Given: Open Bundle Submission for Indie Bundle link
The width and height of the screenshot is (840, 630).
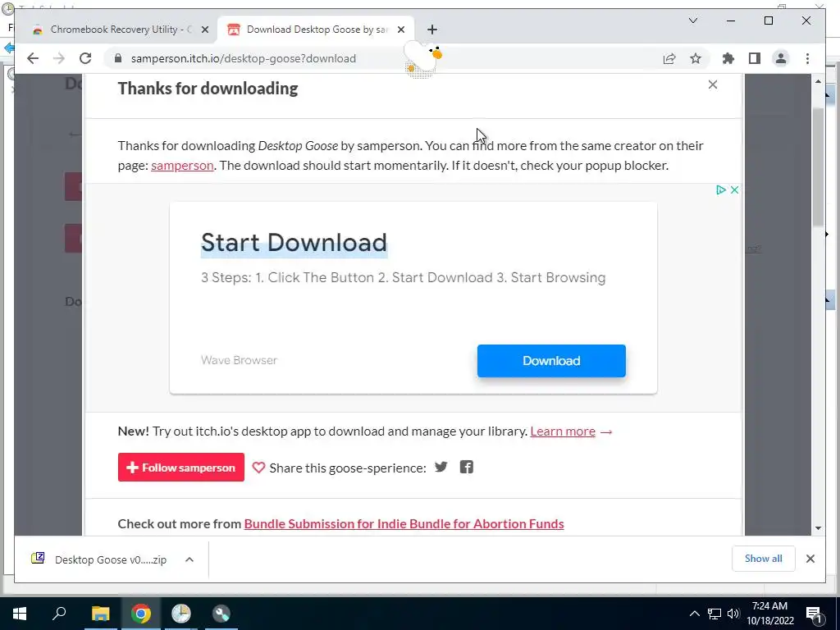Looking at the screenshot, I should [x=404, y=523].
